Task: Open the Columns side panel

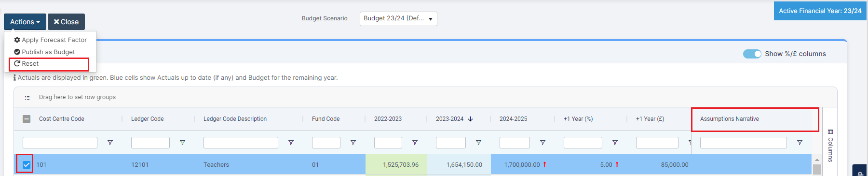Action: (x=830, y=145)
